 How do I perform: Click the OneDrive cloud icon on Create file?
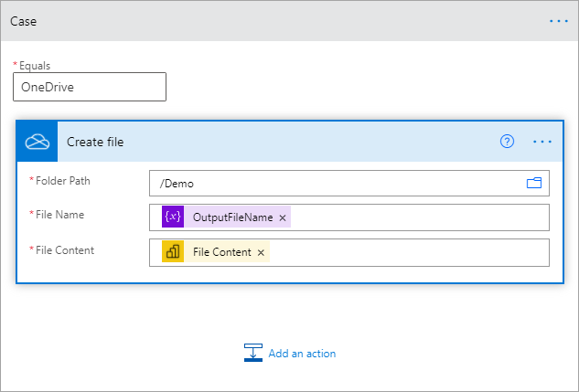coord(37,142)
